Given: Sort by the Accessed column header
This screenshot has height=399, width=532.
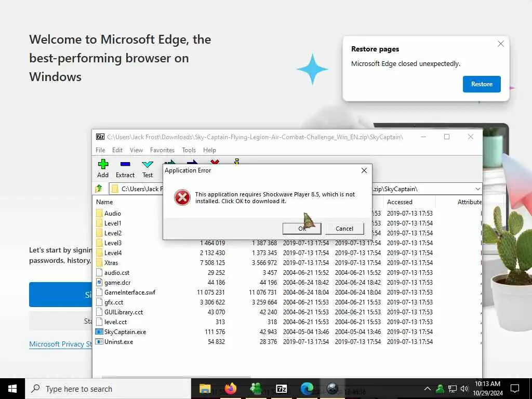Looking at the screenshot, I should coord(400,202).
